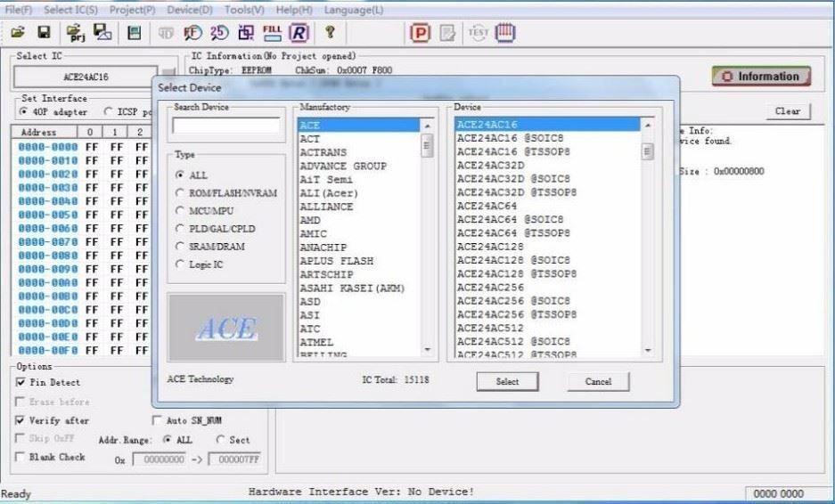Image resolution: width=835 pixels, height=504 pixels.
Task: Click the start address field 00000000
Action: coord(160,459)
